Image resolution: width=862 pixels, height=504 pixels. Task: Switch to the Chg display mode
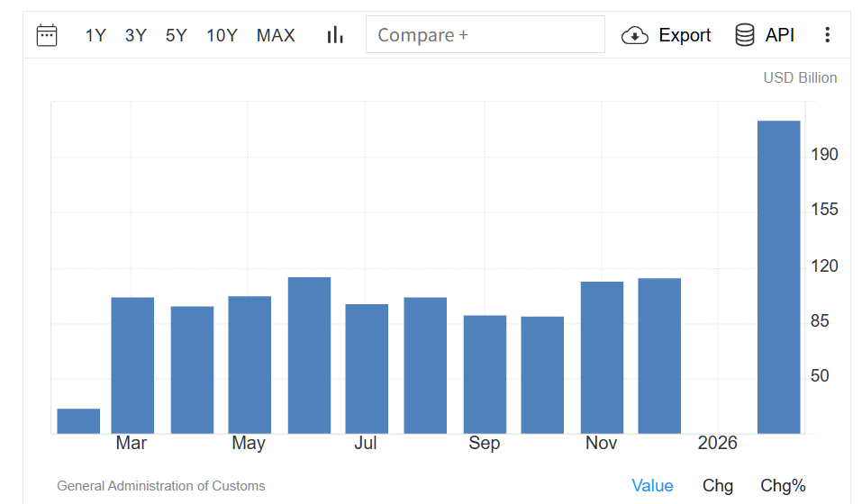coord(718,486)
